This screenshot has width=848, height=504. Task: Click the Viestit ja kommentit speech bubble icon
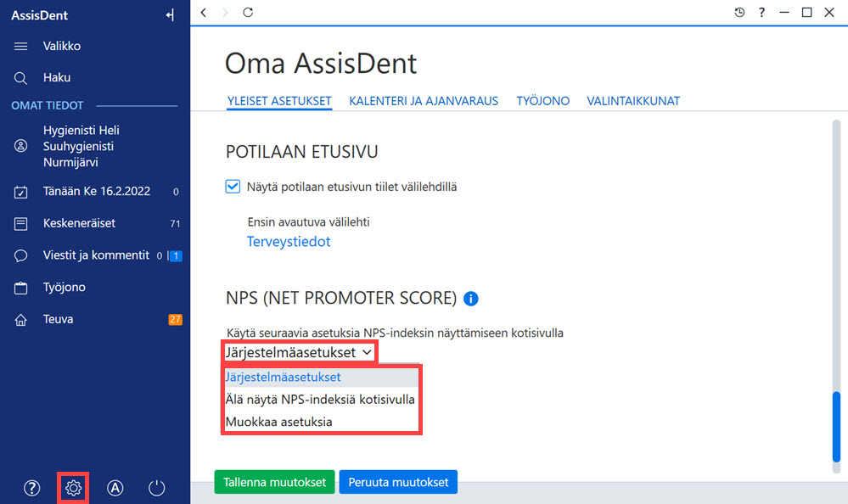point(20,255)
